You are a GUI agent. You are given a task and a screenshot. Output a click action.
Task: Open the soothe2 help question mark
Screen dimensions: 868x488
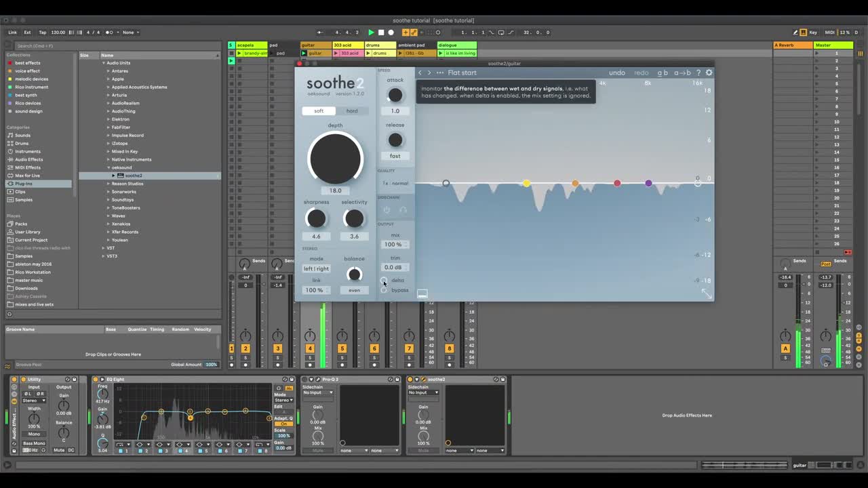[x=698, y=73]
